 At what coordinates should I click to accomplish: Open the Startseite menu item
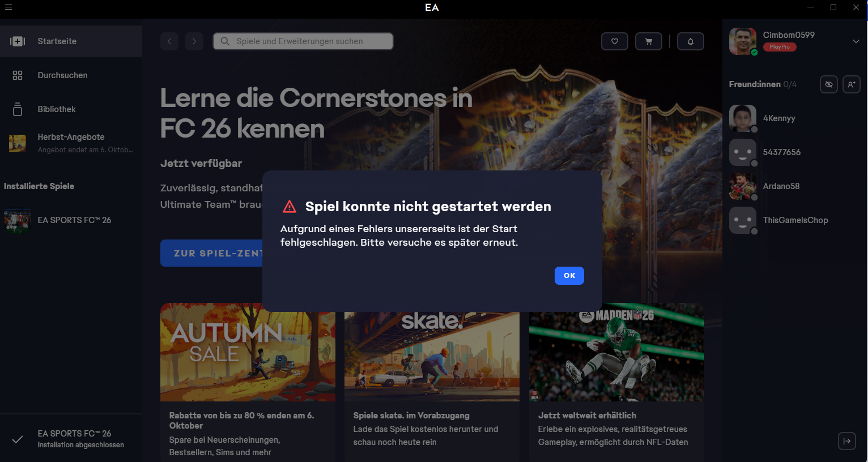[x=57, y=41]
